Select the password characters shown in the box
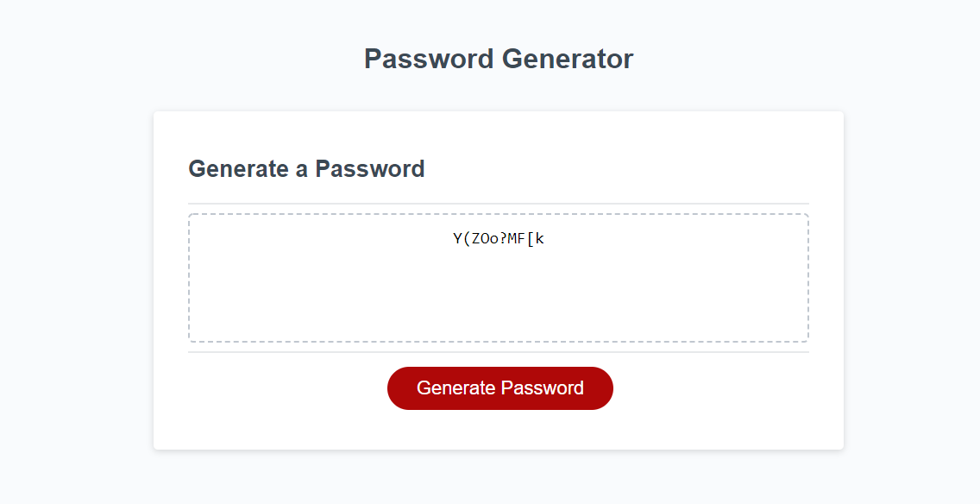The image size is (980, 504). click(x=500, y=239)
